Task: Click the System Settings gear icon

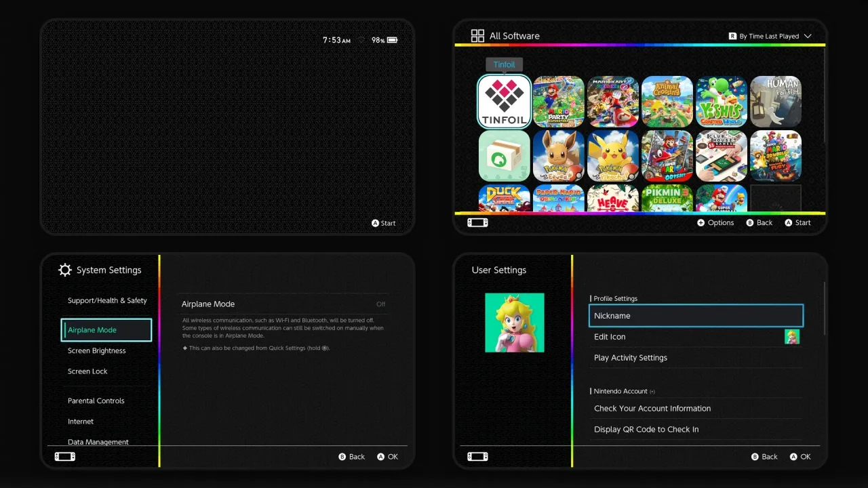Action: pyautogui.click(x=65, y=270)
